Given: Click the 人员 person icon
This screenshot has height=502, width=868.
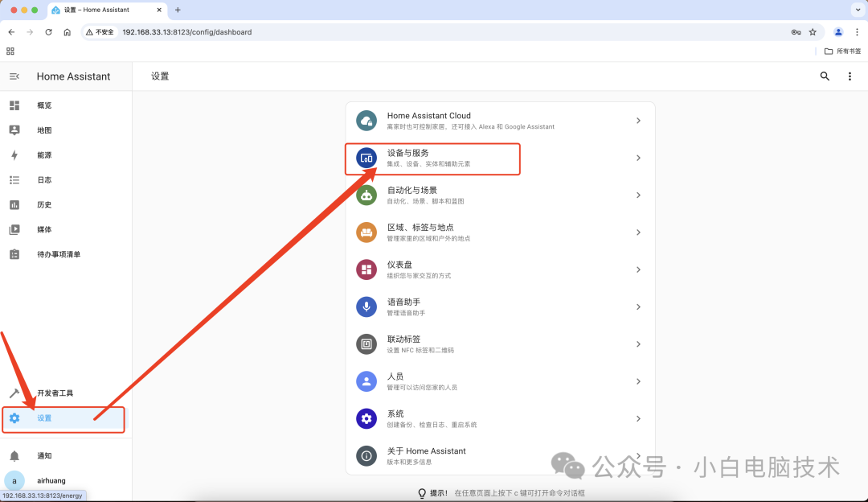Looking at the screenshot, I should click(366, 381).
